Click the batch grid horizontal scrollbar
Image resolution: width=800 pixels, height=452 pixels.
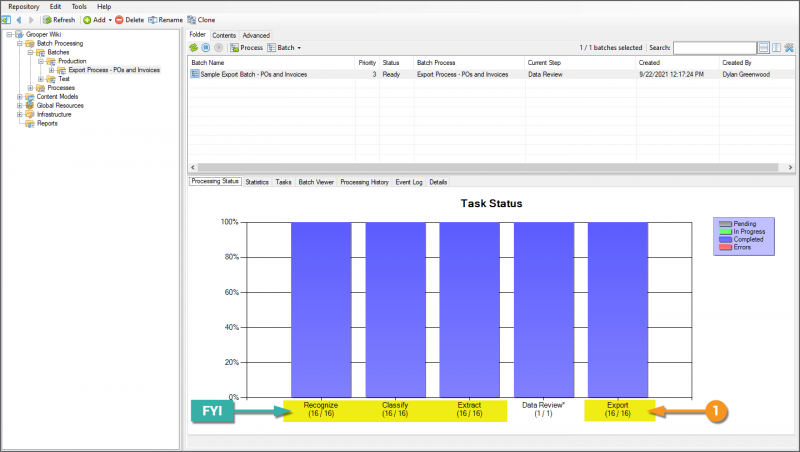488,167
